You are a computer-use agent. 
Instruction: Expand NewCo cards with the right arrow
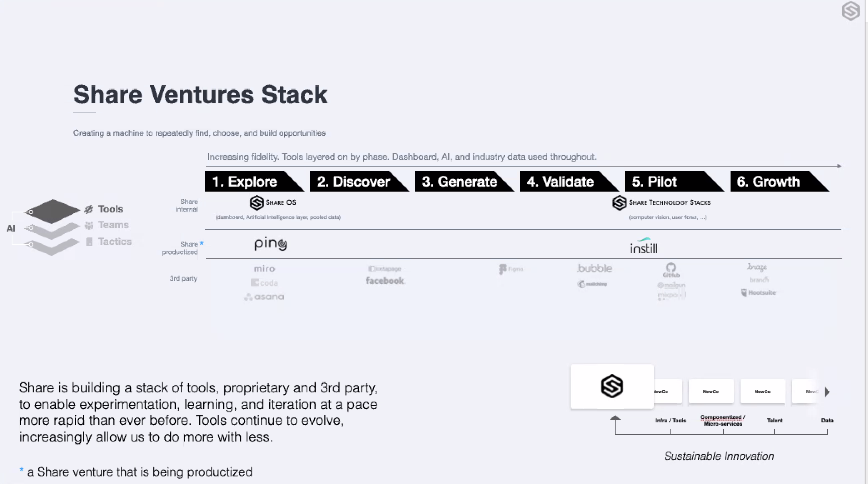827,392
